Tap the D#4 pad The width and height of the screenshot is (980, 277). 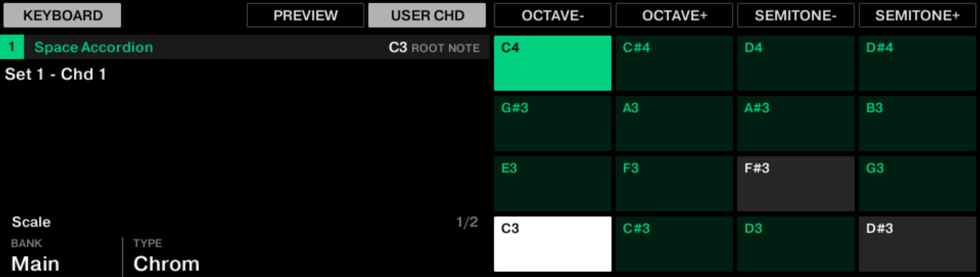[x=917, y=63]
